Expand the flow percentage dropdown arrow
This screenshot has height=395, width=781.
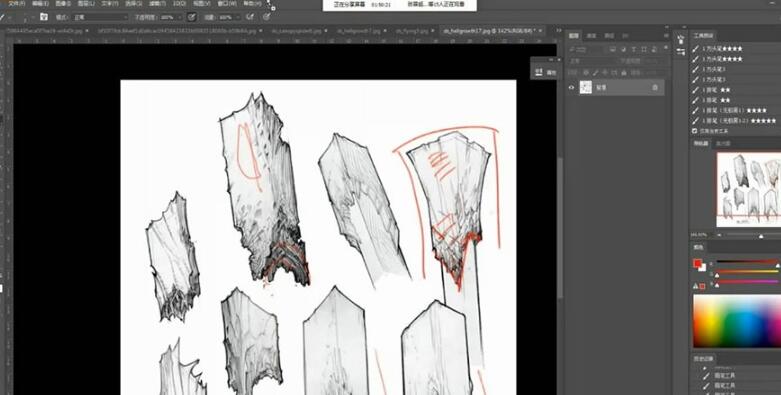[x=238, y=17]
